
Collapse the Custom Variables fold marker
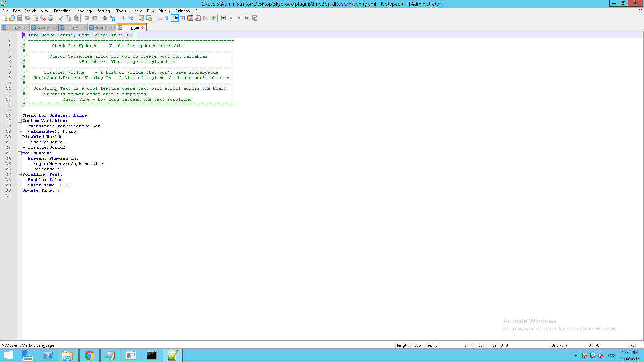pyautogui.click(x=20, y=121)
